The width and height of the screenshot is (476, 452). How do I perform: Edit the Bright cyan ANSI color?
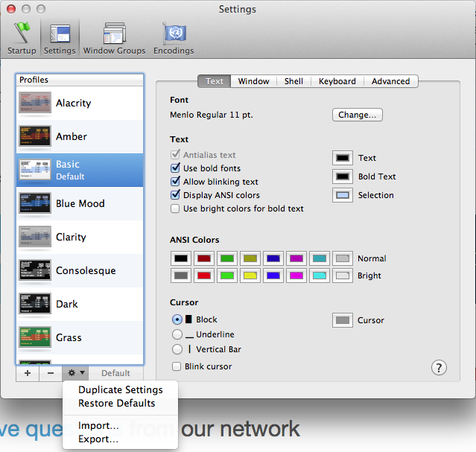click(320, 276)
